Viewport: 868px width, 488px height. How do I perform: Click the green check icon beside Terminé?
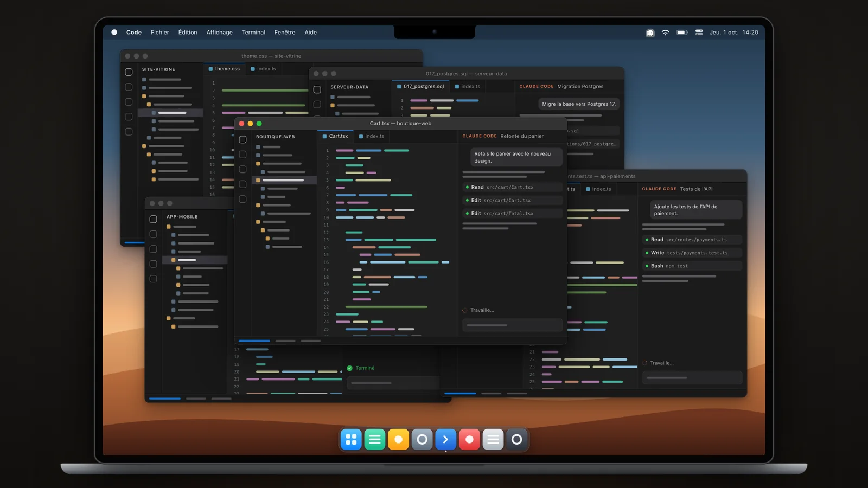[350, 368]
